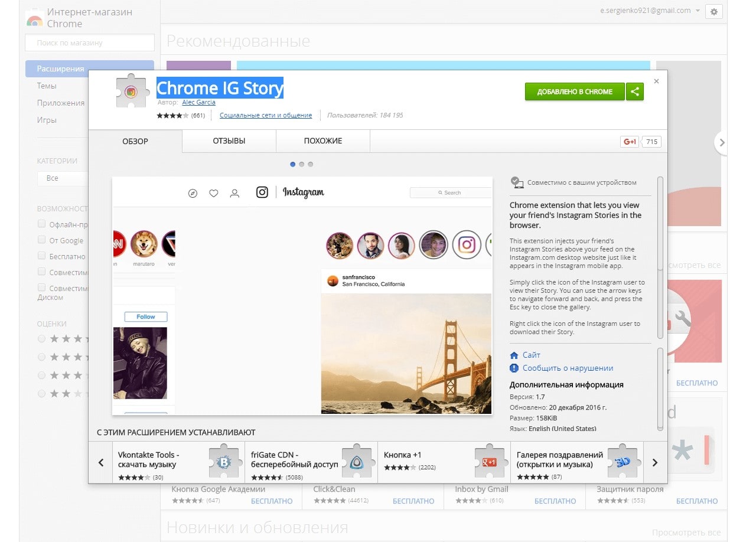Image resolution: width=756 pixels, height=542 pixels.
Task: Click the additional info scrollbar
Action: 660,389
